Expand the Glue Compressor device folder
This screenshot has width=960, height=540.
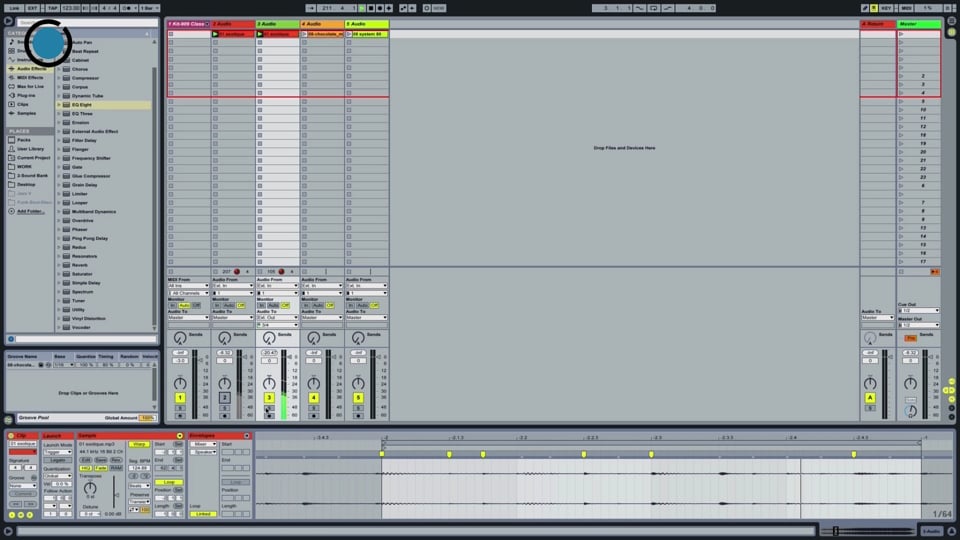pyautogui.click(x=59, y=176)
